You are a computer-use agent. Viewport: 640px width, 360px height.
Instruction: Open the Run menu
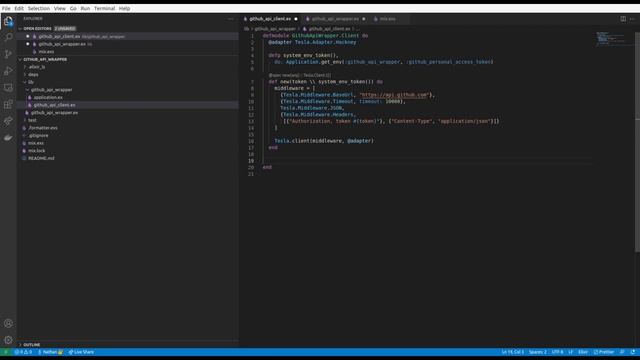pyautogui.click(x=85, y=8)
